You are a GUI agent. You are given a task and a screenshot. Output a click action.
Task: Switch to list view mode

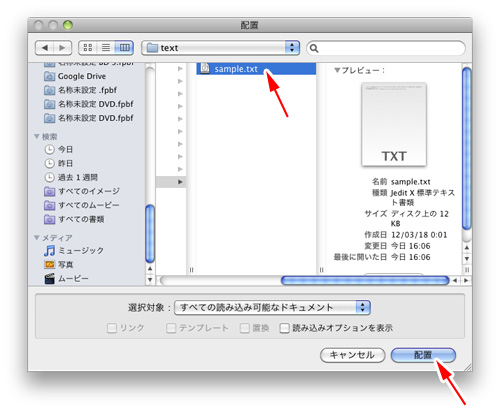(x=106, y=48)
